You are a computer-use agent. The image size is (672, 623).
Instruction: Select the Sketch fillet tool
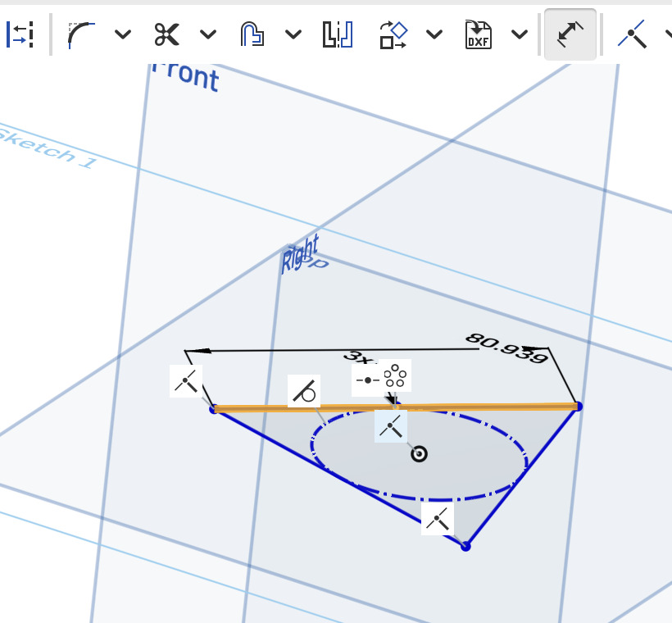pyautogui.click(x=81, y=34)
